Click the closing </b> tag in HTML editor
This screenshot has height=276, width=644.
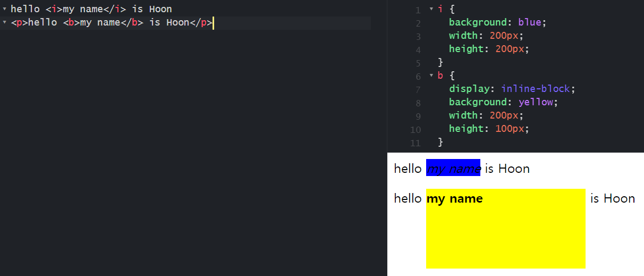132,22
